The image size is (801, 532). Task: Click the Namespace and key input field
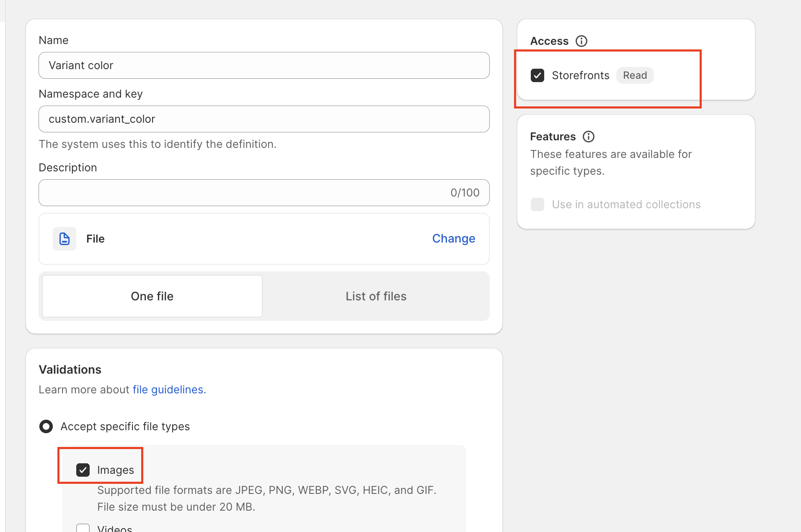pyautogui.click(x=264, y=119)
